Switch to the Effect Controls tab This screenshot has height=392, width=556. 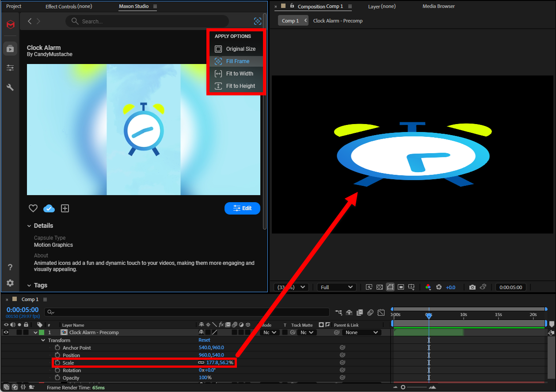69,7
